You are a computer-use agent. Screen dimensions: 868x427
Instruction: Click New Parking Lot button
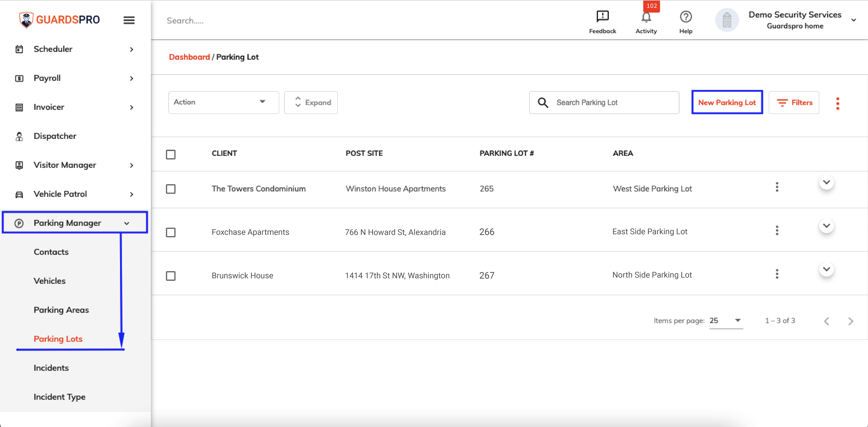[x=727, y=102]
